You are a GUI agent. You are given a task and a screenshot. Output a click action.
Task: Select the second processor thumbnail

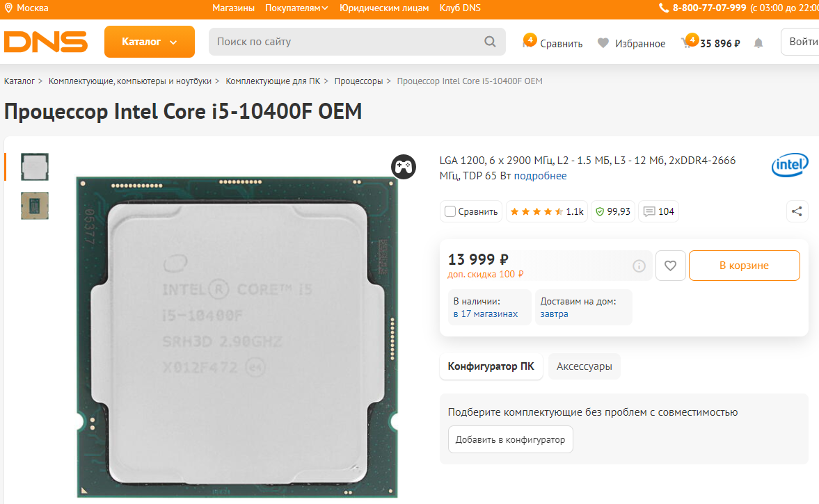click(x=35, y=206)
